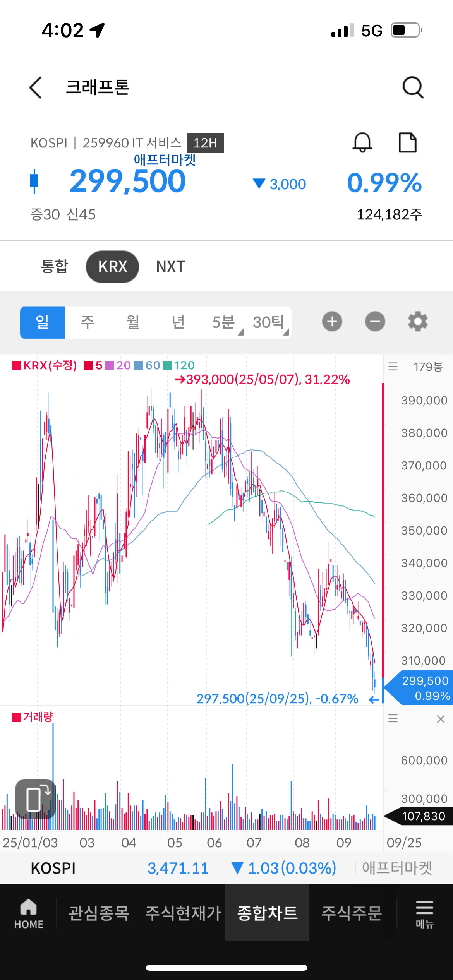Switch chart to monthly 월 period
This screenshot has width=453, height=980.
tap(133, 322)
